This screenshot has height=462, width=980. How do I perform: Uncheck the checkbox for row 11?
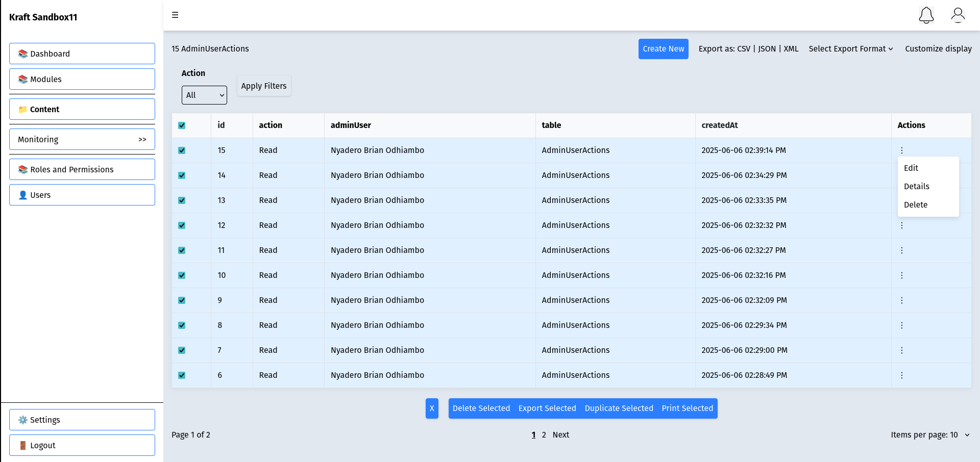point(182,250)
